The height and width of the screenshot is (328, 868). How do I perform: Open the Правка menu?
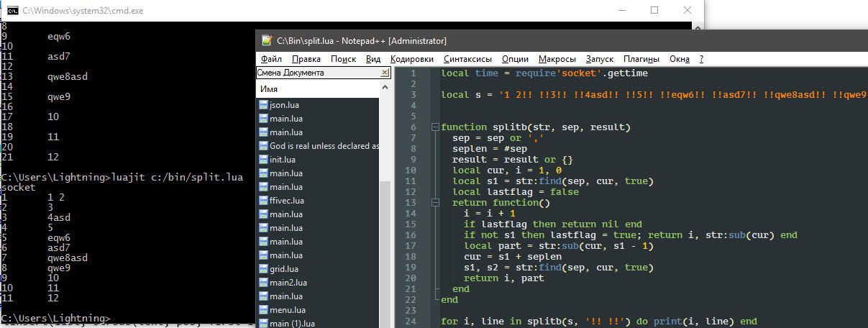pos(307,59)
